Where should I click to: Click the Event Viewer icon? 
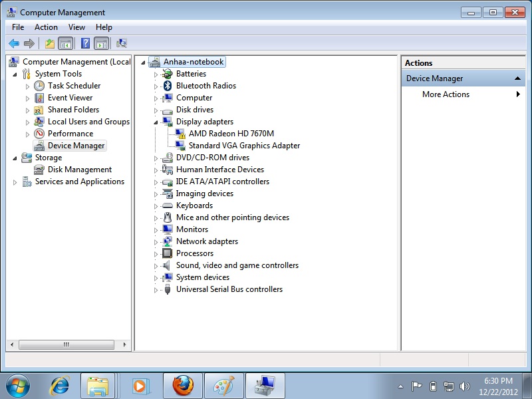tap(39, 98)
